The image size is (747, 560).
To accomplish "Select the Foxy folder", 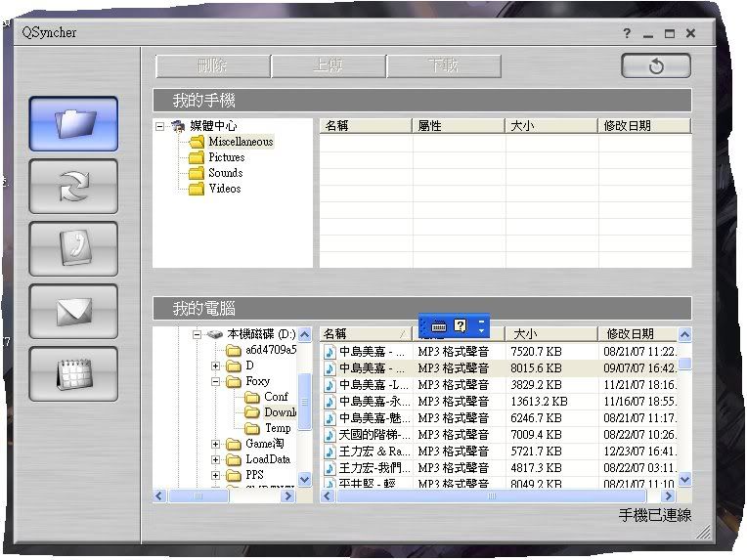I will point(257,381).
